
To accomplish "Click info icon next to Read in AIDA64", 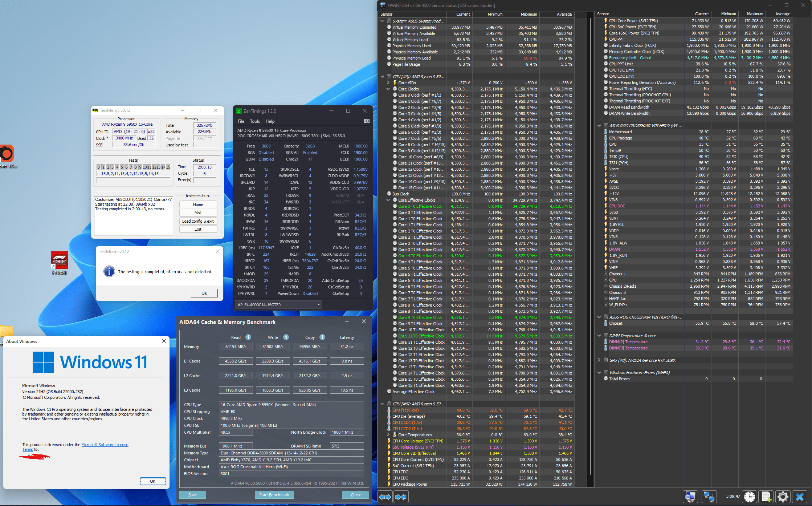I will click(248, 337).
